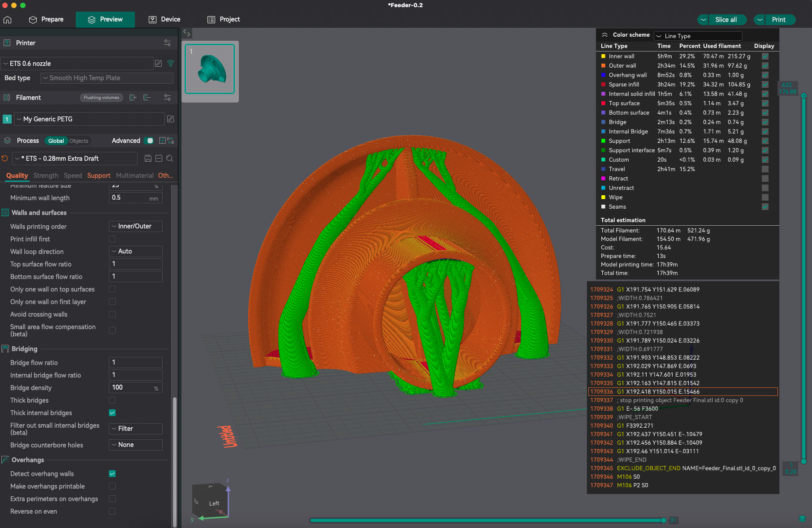Click the delete preset icon beside save

pyautogui.click(x=159, y=159)
